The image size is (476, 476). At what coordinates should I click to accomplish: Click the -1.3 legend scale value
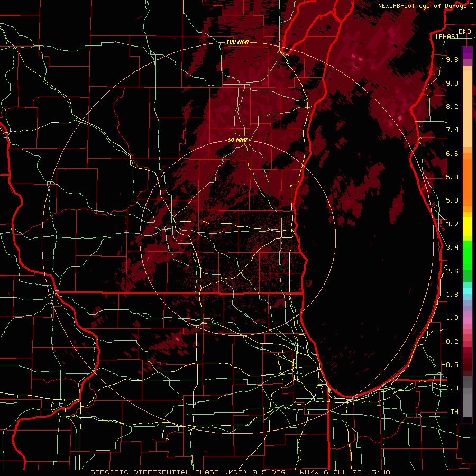[451, 388]
